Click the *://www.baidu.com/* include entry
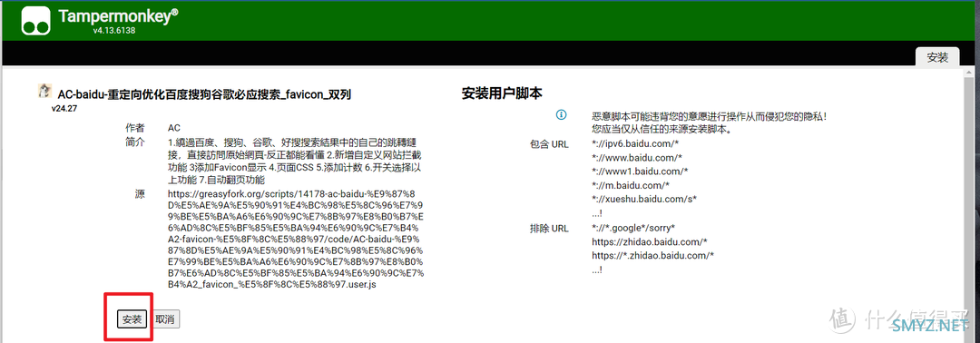 637,158
